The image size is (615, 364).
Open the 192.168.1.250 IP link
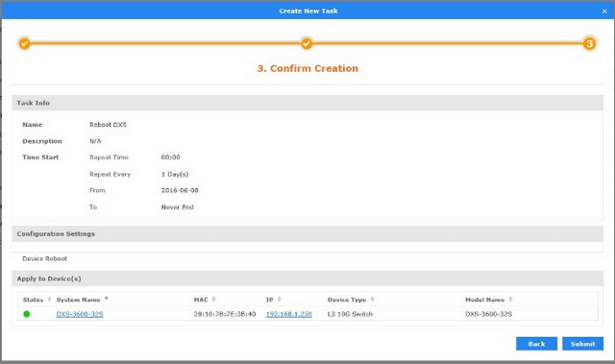click(288, 314)
